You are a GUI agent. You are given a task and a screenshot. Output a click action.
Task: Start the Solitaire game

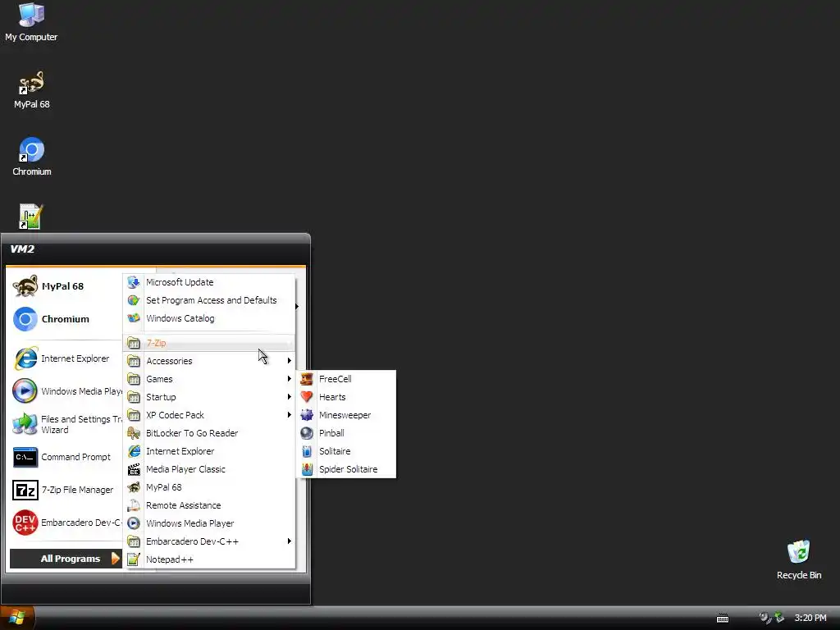[346, 451]
